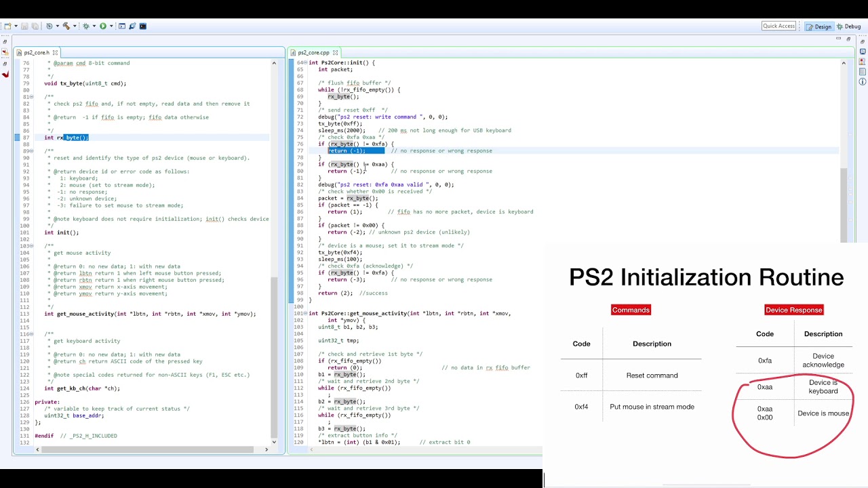Viewport: 868px width, 488px height.
Task: Click 'tx_byte(0xff);' in ps2_core.cpp
Action: pyautogui.click(x=340, y=124)
